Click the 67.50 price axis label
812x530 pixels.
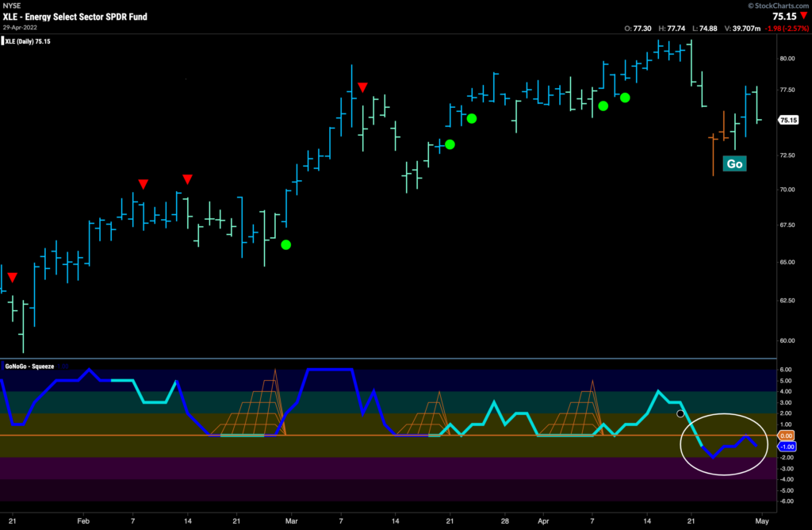787,225
